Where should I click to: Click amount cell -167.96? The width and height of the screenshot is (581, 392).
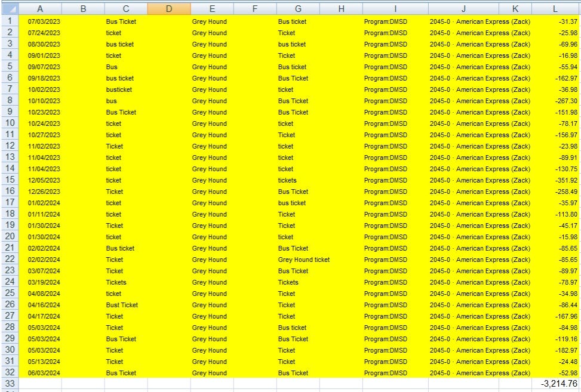point(555,316)
